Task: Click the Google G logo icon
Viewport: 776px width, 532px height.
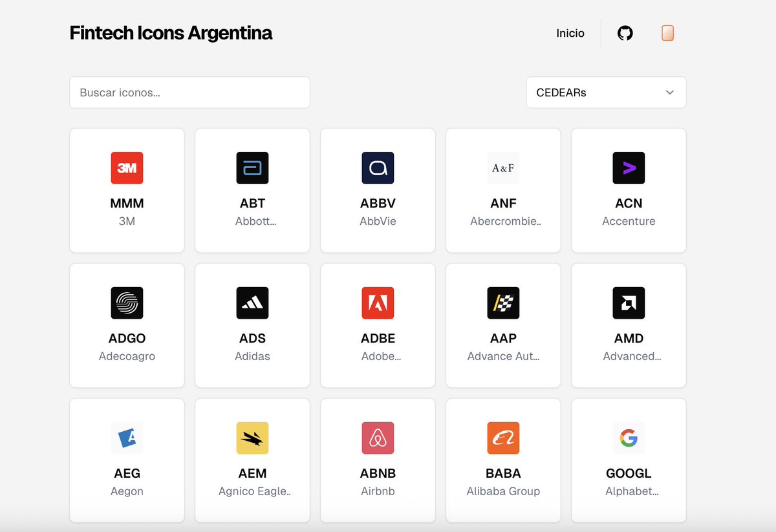Action: pos(629,438)
